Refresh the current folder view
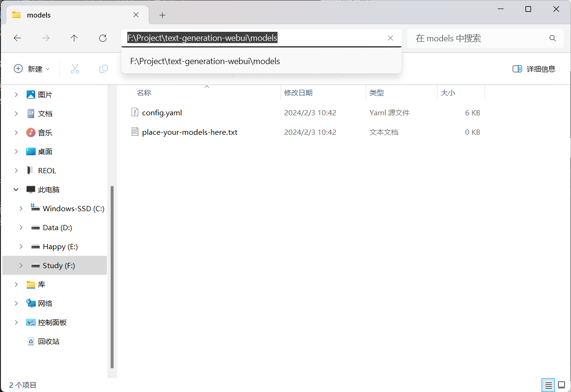This screenshot has height=392, width=571. [x=103, y=38]
